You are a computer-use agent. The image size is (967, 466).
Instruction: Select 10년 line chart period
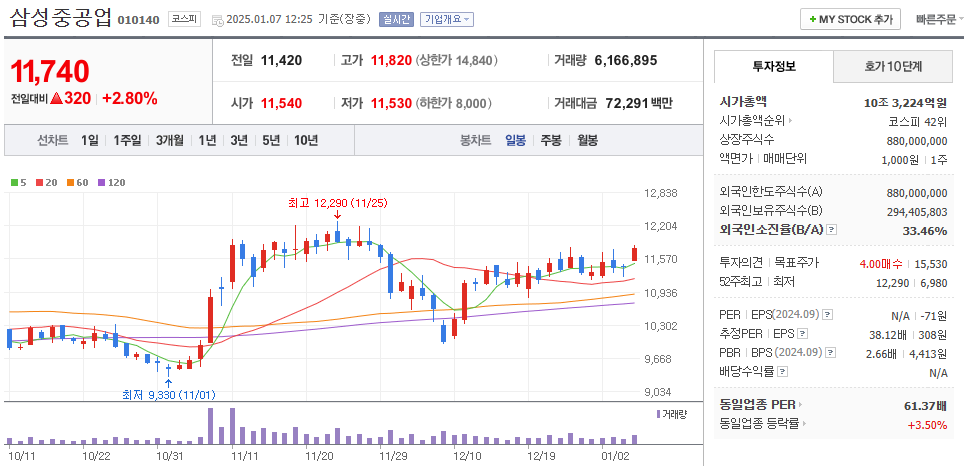306,141
